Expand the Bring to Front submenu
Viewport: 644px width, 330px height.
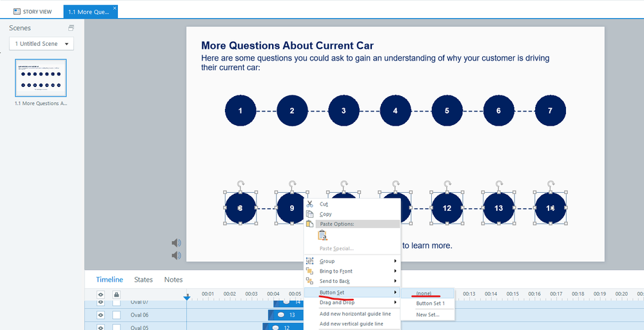[352, 271]
